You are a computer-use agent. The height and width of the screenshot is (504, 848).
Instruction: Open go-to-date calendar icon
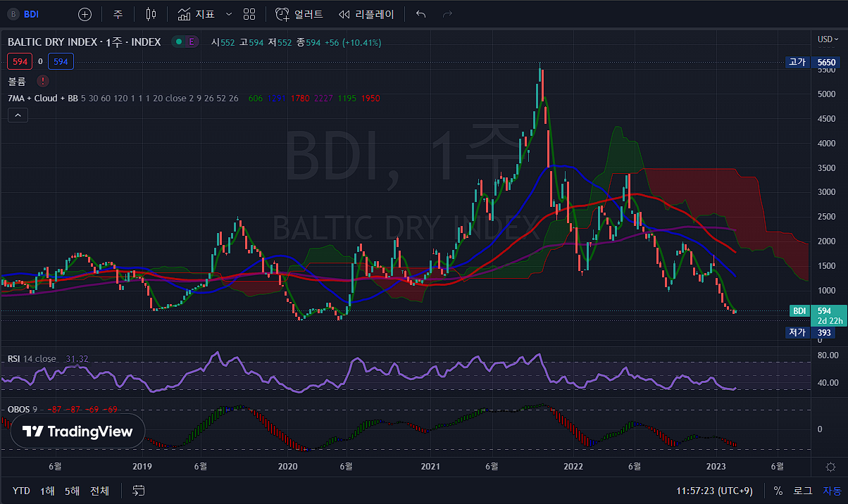(x=139, y=491)
